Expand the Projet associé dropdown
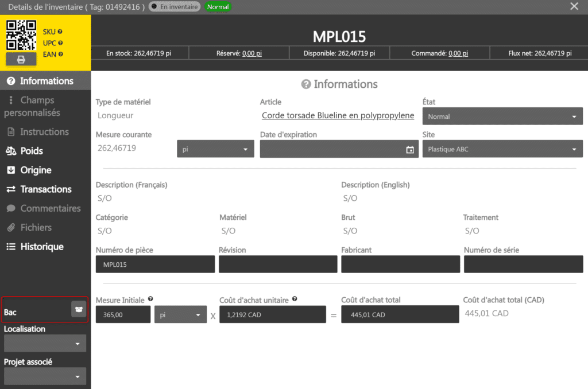Image resolution: width=588 pixels, height=389 pixels. coord(45,376)
